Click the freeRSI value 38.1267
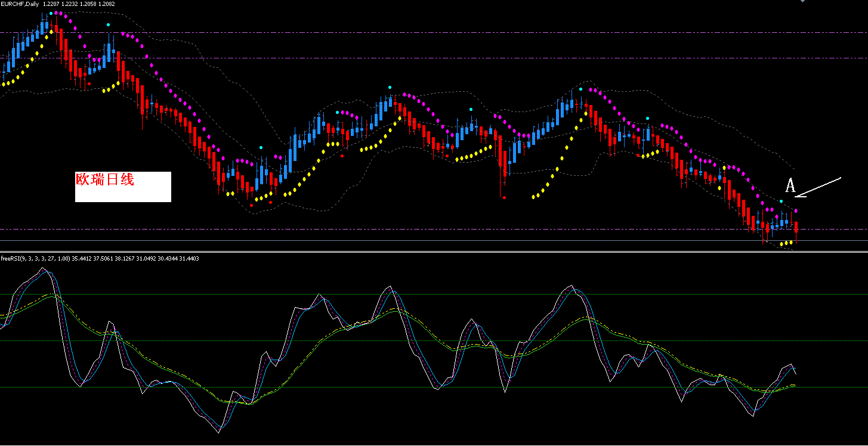Viewport: 868px width, 446px height. point(125,258)
